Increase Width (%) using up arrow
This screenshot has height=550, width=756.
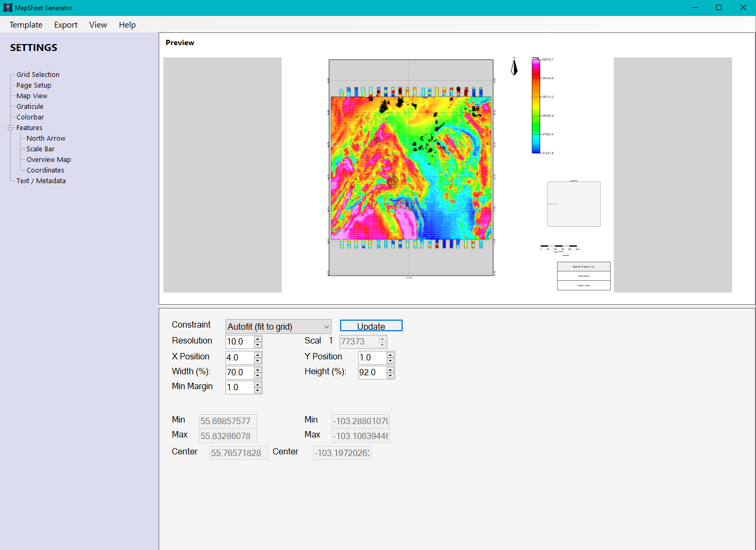pyautogui.click(x=258, y=369)
